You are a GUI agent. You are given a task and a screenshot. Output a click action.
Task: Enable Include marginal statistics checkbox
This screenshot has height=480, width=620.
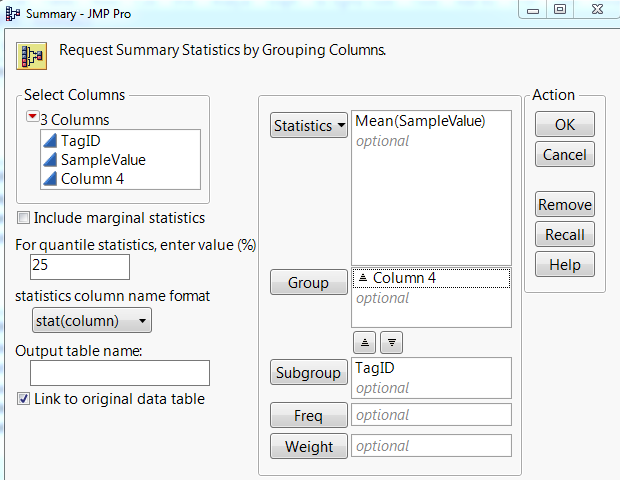tap(24, 218)
